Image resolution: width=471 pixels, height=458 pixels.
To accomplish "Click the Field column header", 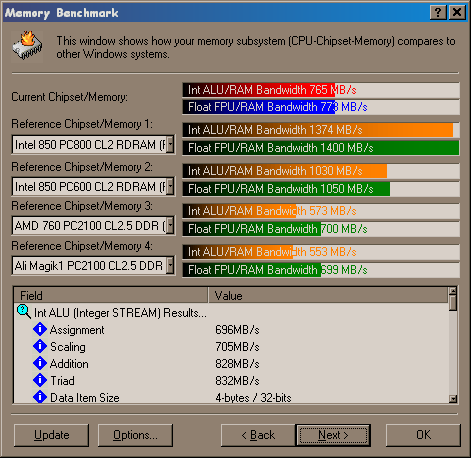I will click(x=111, y=295).
